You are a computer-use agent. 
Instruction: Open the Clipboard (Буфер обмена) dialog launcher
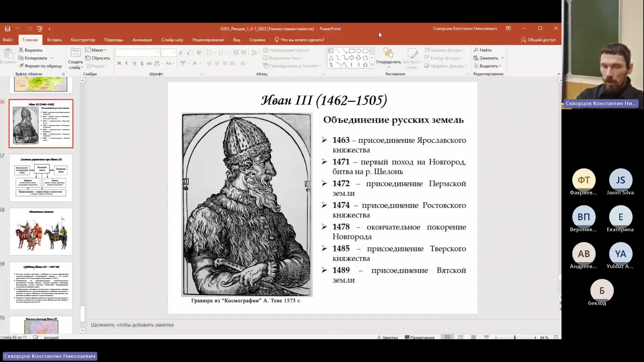(63, 74)
